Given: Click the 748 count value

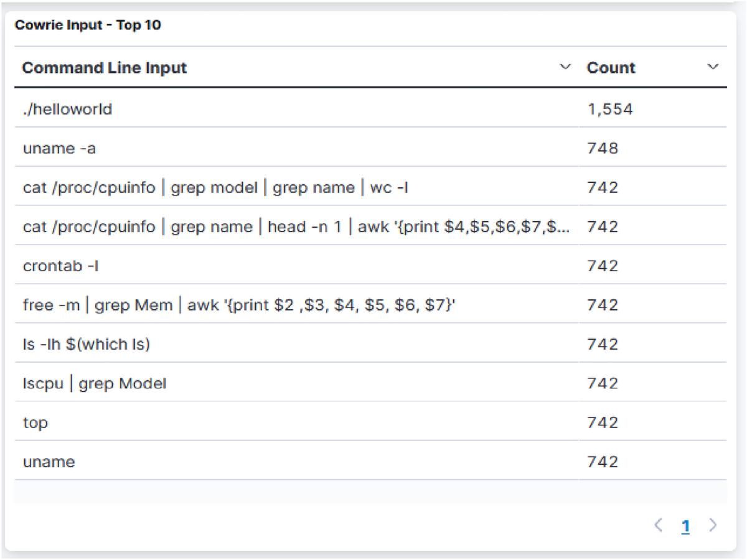Looking at the screenshot, I should coord(602,148).
